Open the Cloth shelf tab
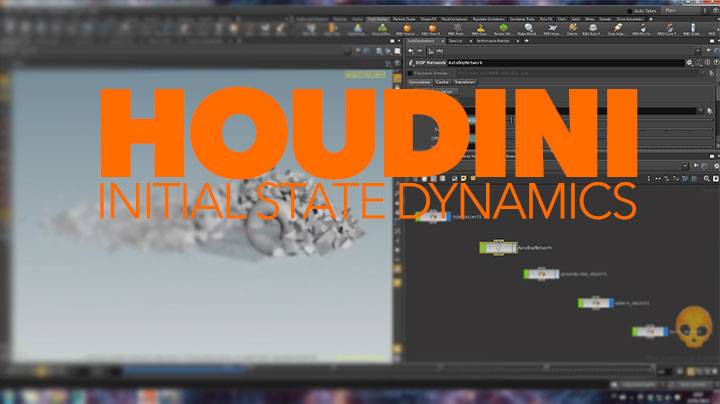The width and height of the screenshot is (720, 404). [562, 19]
